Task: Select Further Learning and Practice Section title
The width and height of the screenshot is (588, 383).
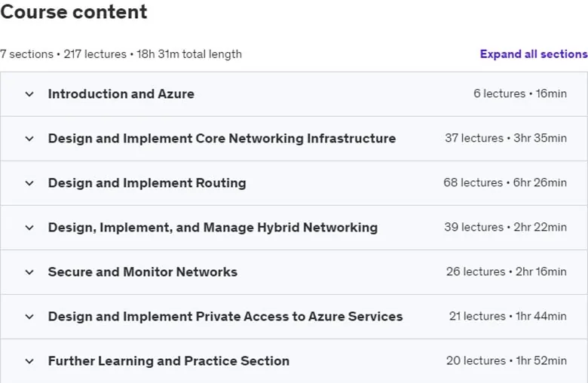Action: (x=169, y=361)
